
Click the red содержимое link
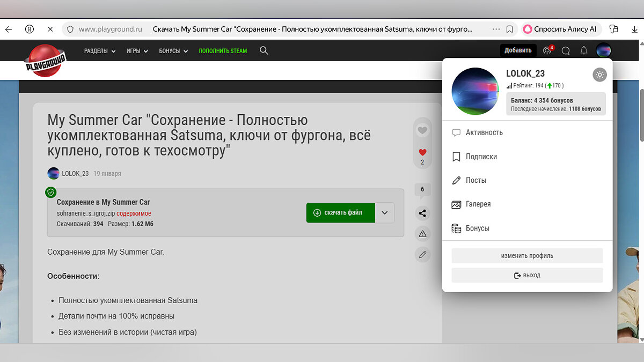(134, 213)
